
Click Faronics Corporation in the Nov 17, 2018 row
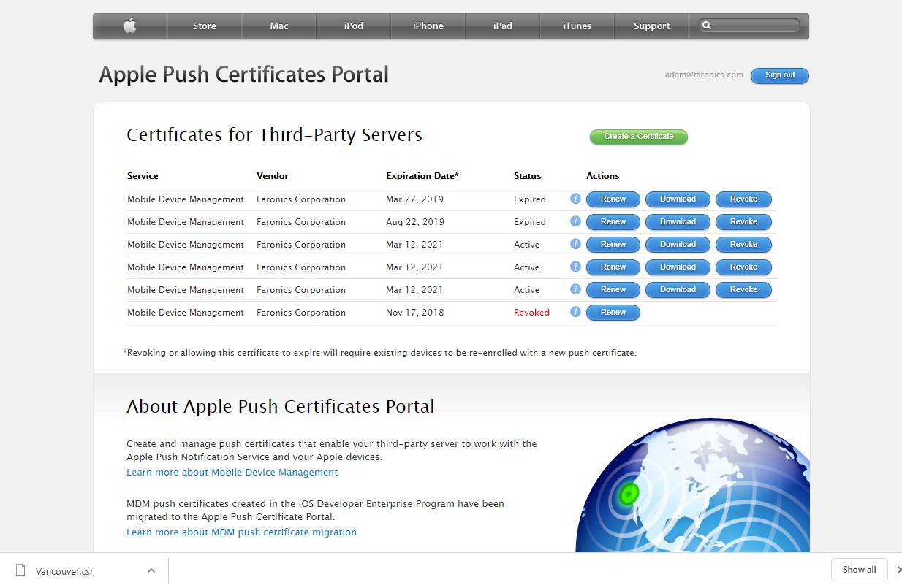pos(301,313)
